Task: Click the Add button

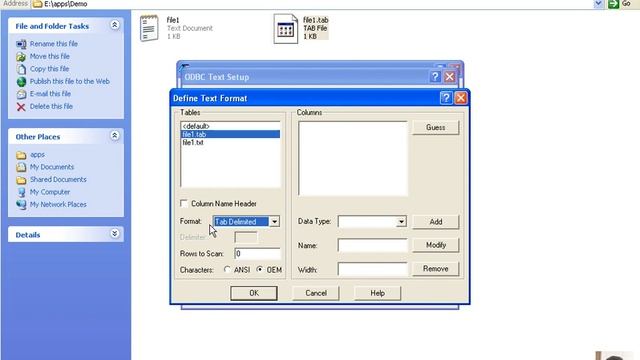Action: (x=436, y=222)
